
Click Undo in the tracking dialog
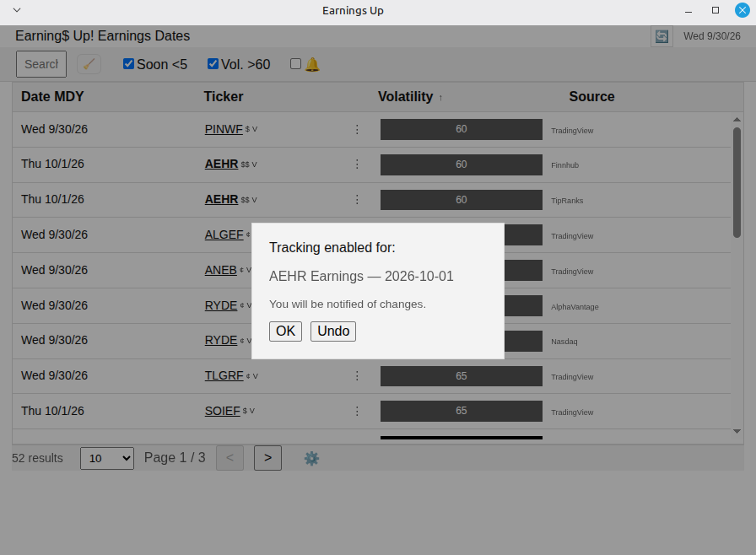333,331
